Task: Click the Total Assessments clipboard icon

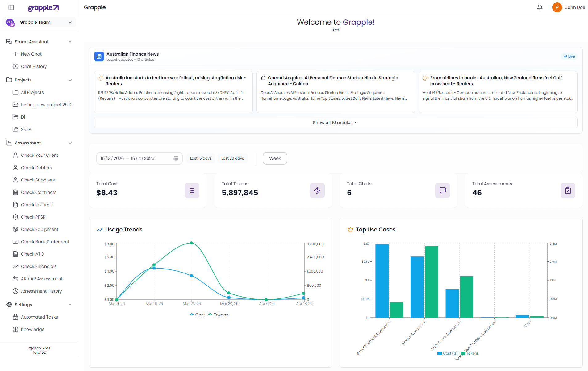Action: pos(568,190)
